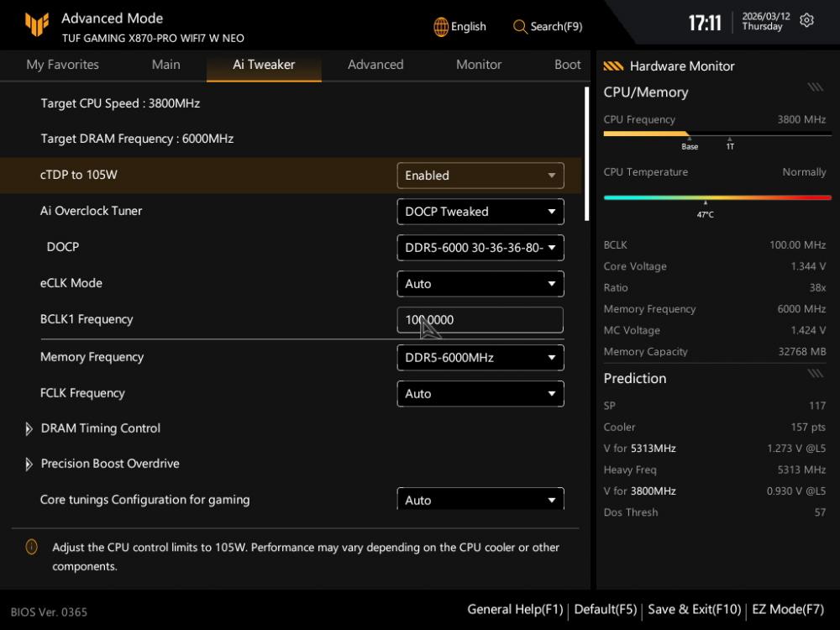Click the TUF Gaming logo
Viewport: 840px width, 630px height.
coord(36,25)
